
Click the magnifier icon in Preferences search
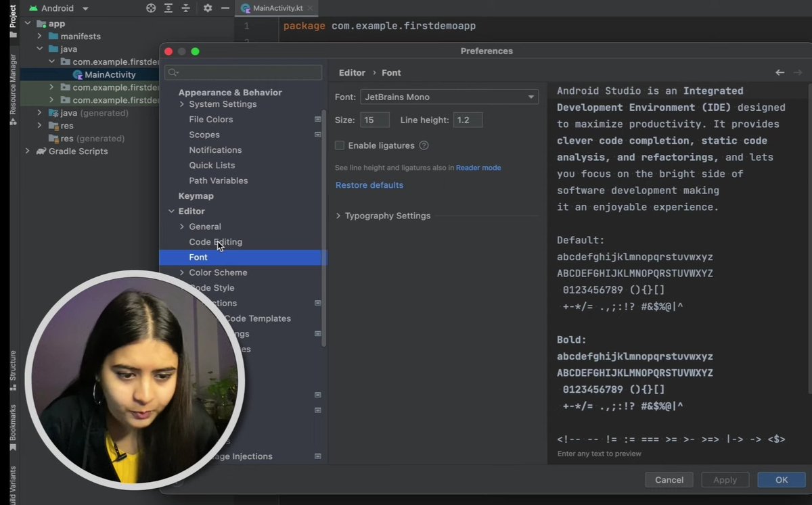click(x=173, y=72)
